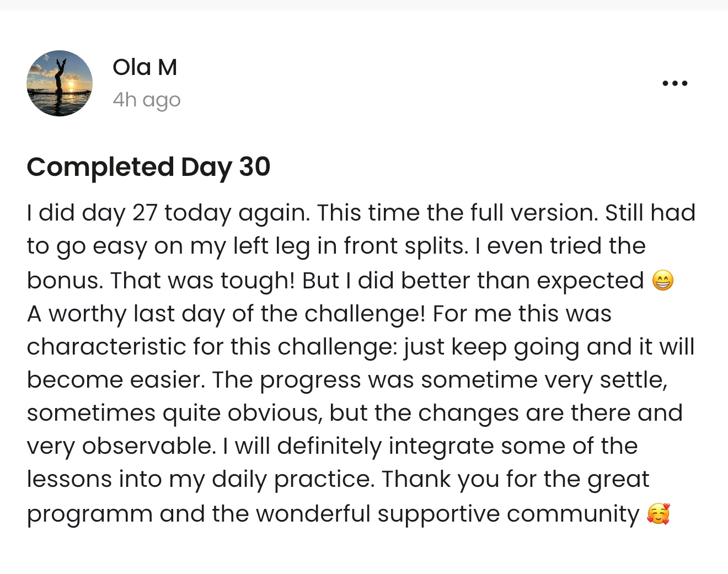This screenshot has width=728, height=574.
Task: Click the "4h ago" timestamp
Action: (x=146, y=100)
